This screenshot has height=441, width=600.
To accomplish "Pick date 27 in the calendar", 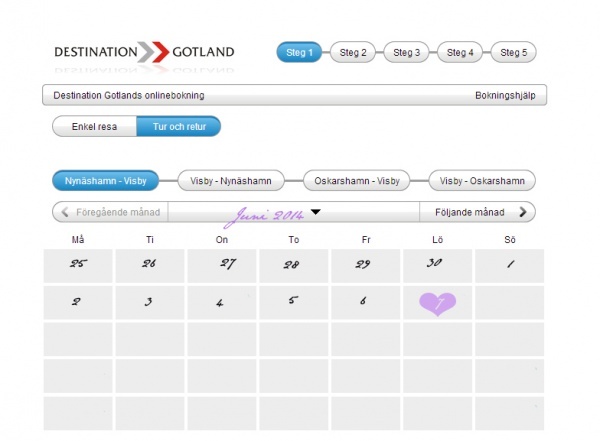I will pyautogui.click(x=222, y=266).
